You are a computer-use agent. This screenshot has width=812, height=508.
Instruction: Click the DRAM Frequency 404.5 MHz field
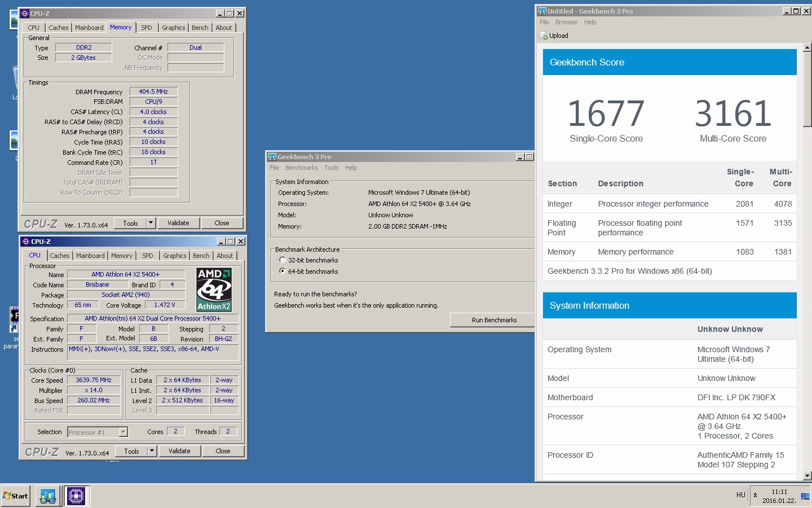coord(153,91)
